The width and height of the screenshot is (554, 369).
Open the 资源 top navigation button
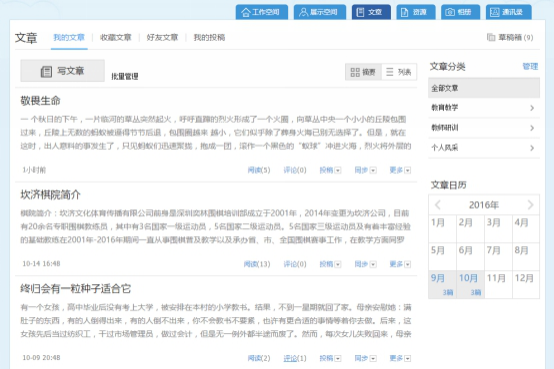point(416,12)
